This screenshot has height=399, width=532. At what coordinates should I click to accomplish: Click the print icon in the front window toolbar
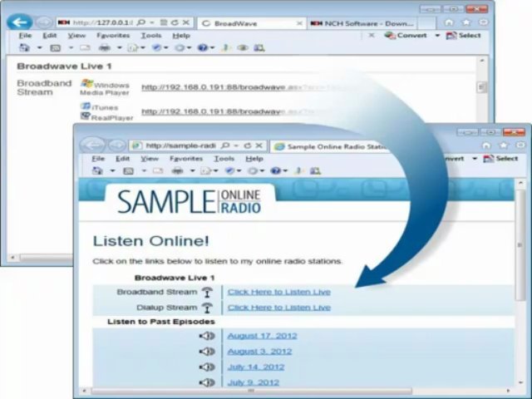[177, 171]
